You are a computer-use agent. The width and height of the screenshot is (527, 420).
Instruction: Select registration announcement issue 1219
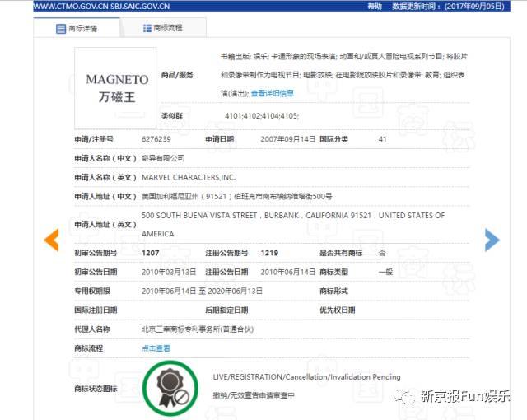pos(269,253)
